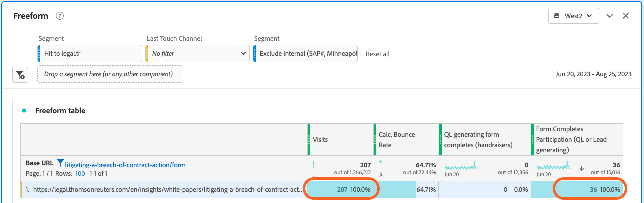Expand the Last Touch Channel filter dropdown

tap(243, 53)
